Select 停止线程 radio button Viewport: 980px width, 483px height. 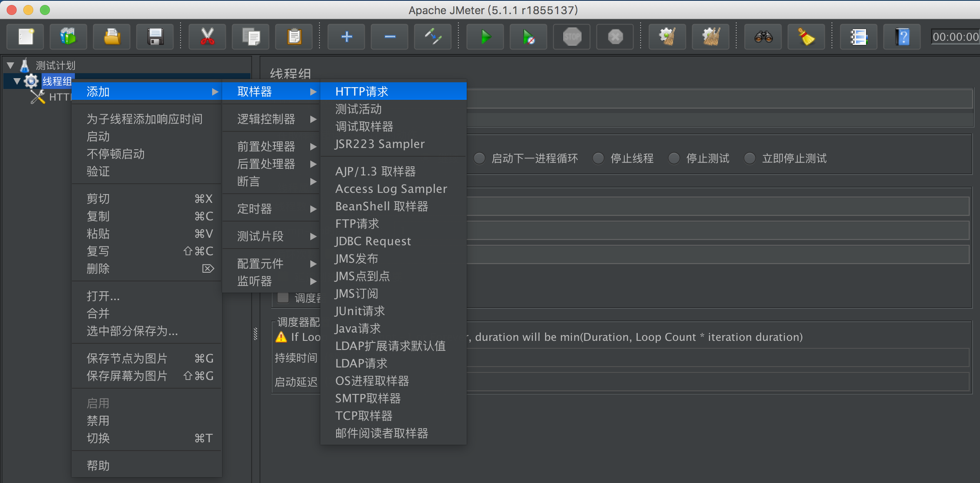coord(599,158)
